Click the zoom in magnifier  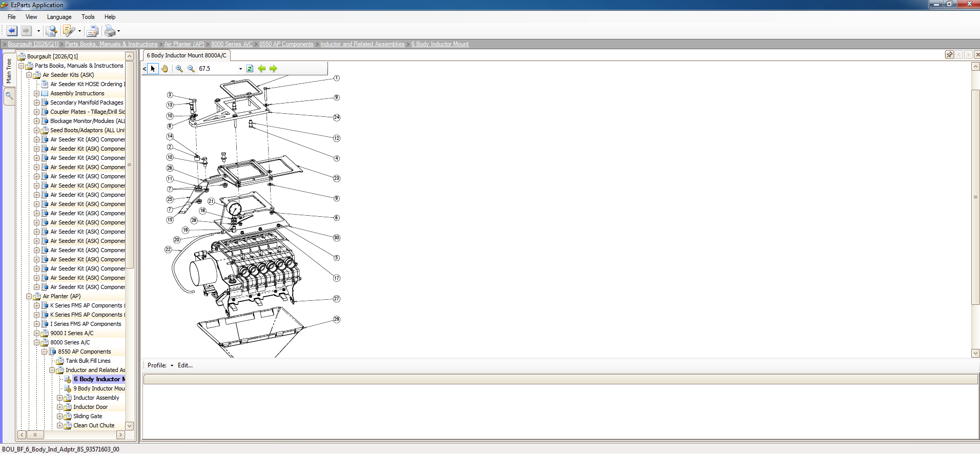click(x=179, y=69)
